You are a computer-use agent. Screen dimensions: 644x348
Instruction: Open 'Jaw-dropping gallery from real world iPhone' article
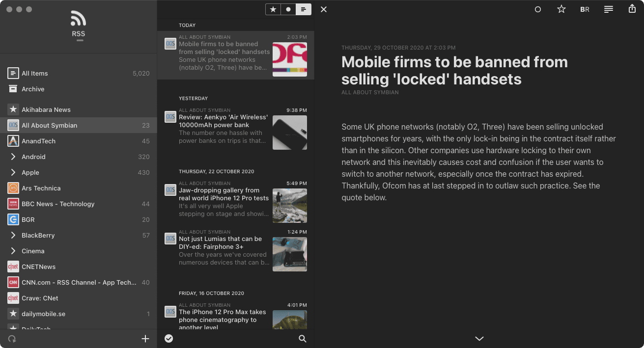pyautogui.click(x=236, y=202)
